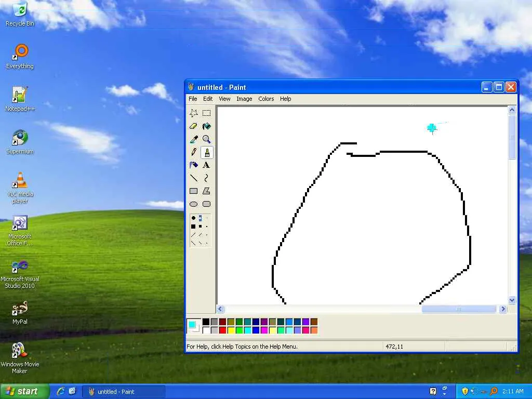The height and width of the screenshot is (399, 532).
Task: Pick the longest forward-slash brush shape
Action: click(x=193, y=235)
